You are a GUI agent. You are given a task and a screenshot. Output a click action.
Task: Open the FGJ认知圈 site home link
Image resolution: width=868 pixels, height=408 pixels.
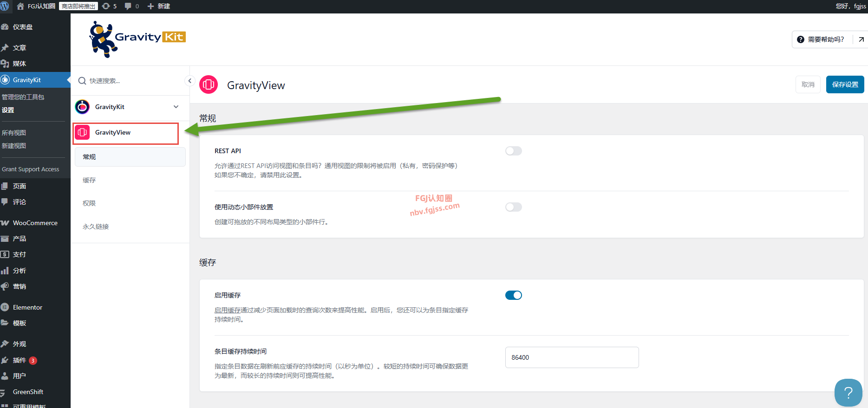point(36,6)
